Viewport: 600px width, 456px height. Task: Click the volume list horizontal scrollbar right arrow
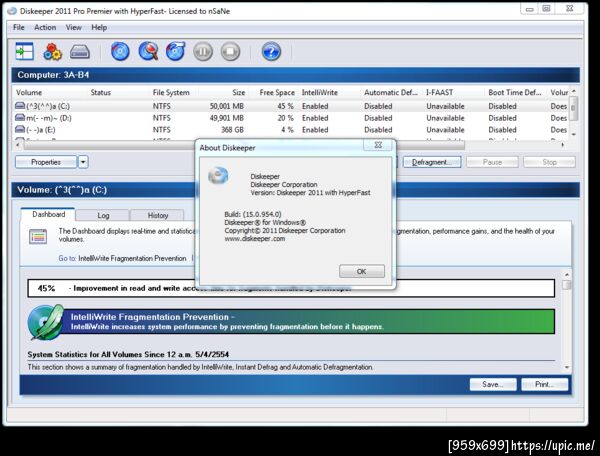point(562,145)
